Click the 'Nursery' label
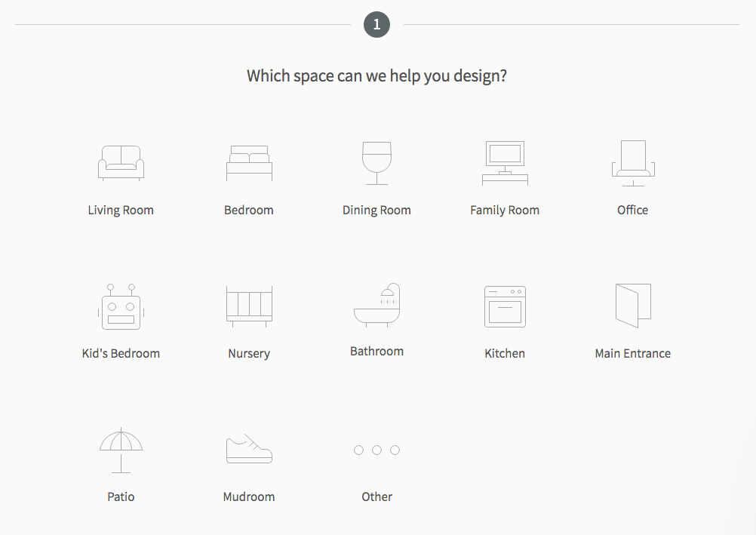The height and width of the screenshot is (535, 756). coord(249,354)
